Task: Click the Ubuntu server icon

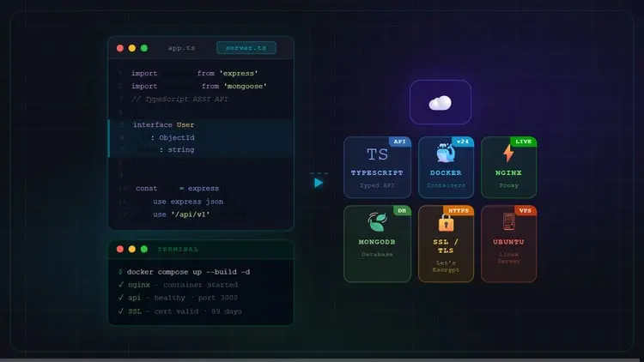Action: (508, 221)
